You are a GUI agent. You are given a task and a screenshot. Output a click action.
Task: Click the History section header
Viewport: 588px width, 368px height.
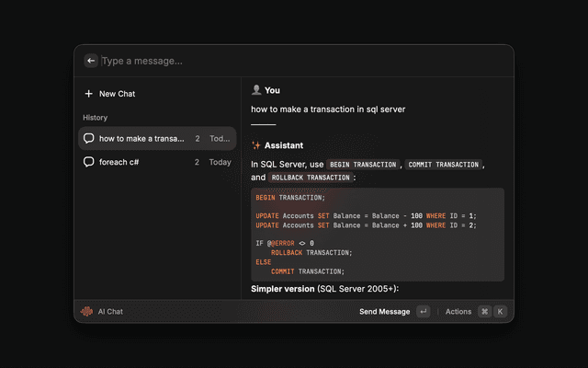click(x=95, y=118)
